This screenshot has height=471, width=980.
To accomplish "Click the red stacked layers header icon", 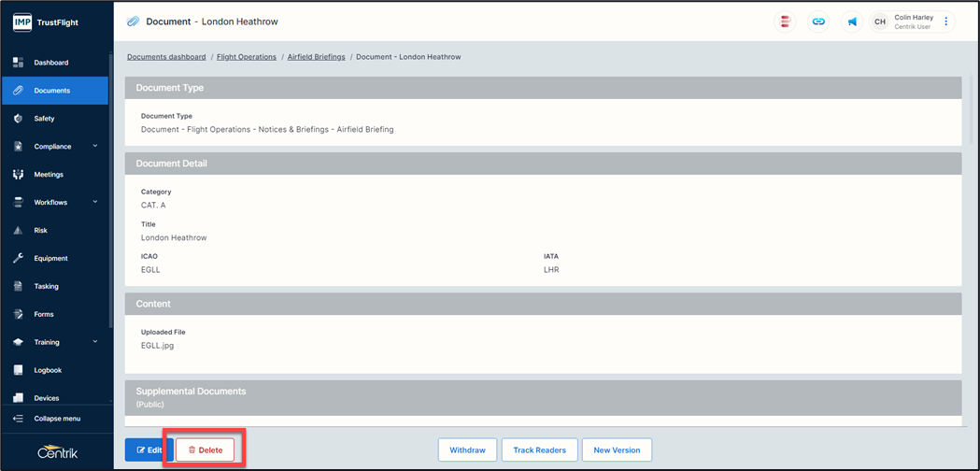I will pos(785,21).
